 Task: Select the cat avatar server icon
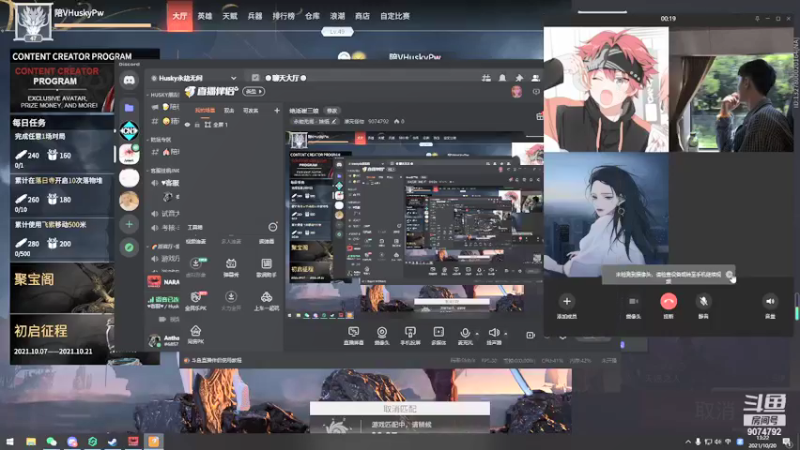pyautogui.click(x=129, y=201)
